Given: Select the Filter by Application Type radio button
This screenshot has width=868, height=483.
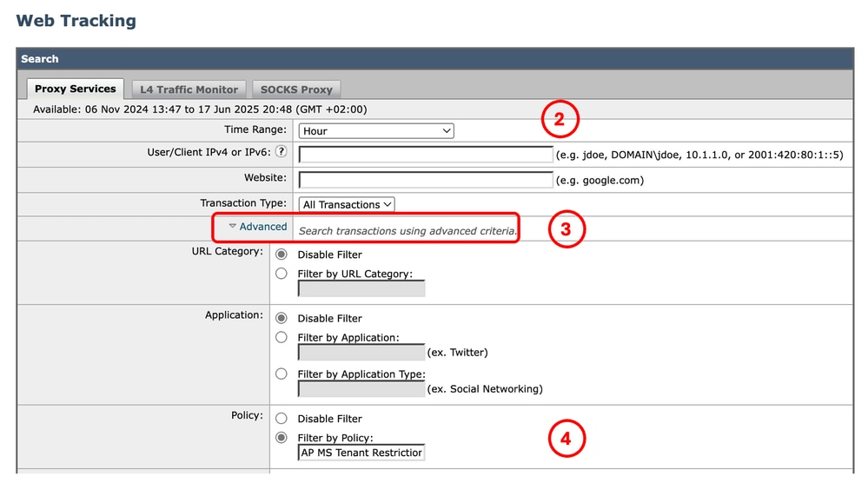Looking at the screenshot, I should tap(282, 374).
